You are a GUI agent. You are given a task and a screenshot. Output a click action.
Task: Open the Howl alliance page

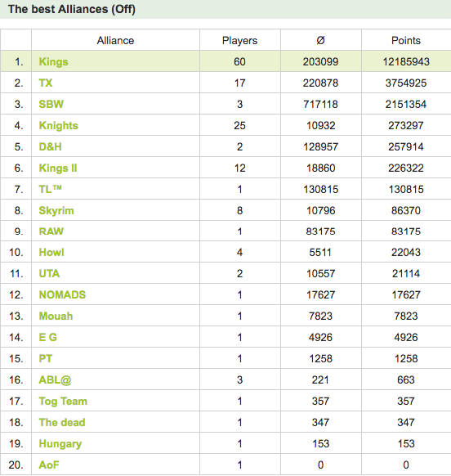pyautogui.click(x=51, y=252)
